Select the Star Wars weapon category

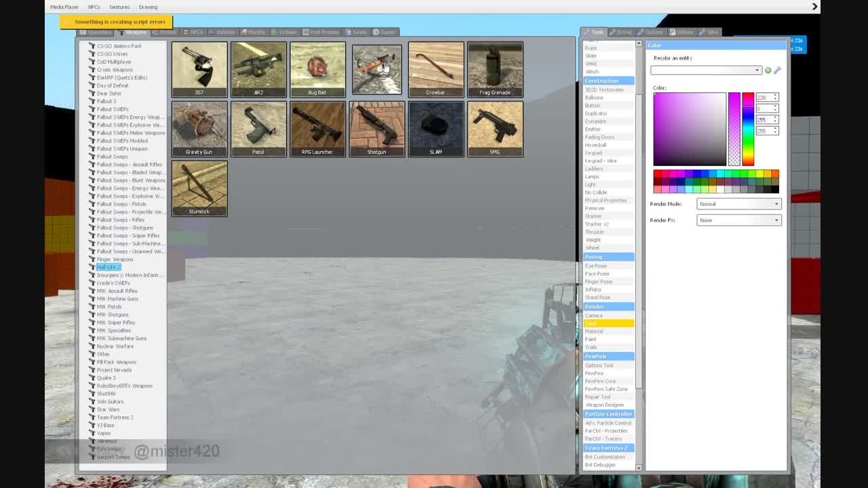[108, 409]
